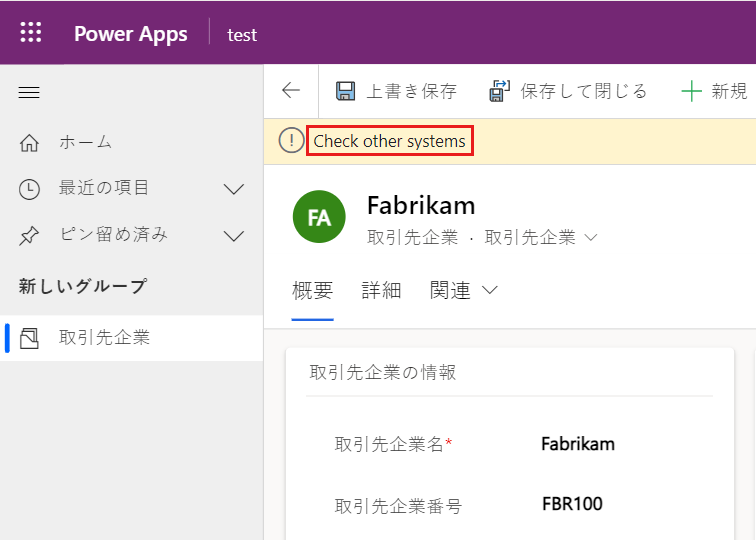This screenshot has height=540, width=756.
Task: Click the save and close icon
Action: click(499, 92)
